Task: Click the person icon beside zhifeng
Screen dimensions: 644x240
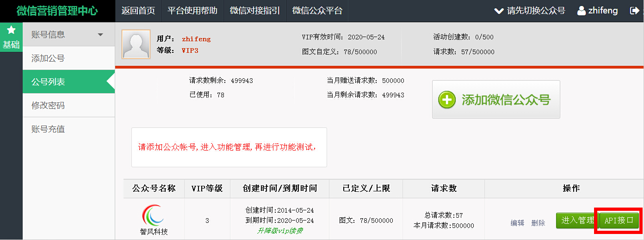Action: [582, 11]
